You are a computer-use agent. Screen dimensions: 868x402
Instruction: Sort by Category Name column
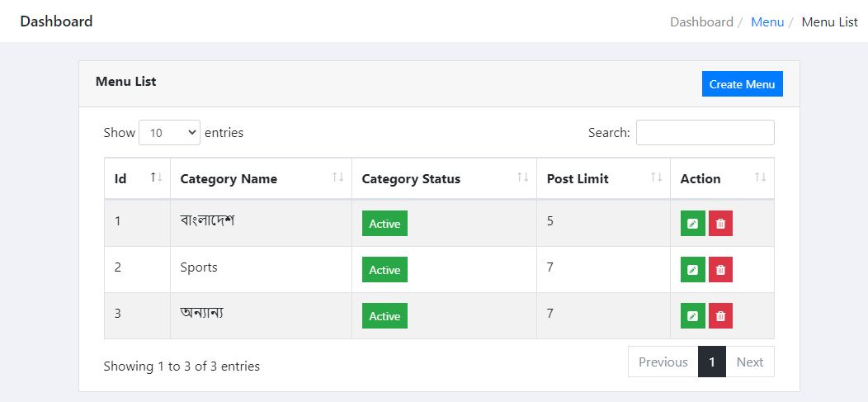click(x=261, y=178)
